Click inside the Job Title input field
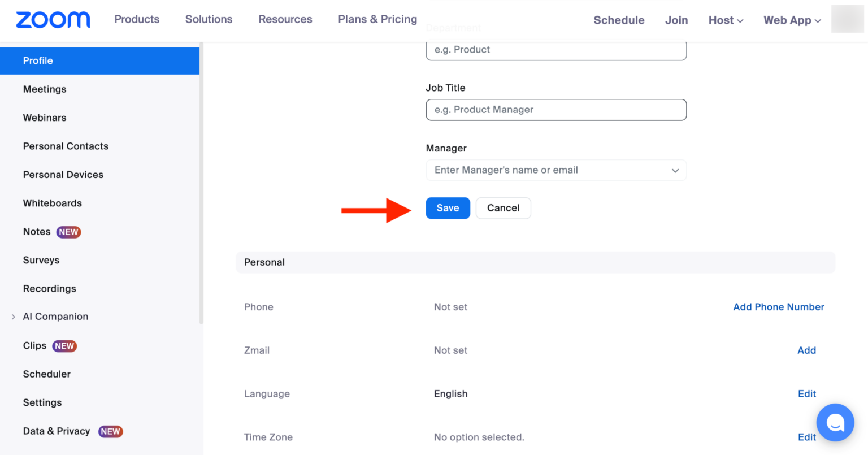Viewport: 868px width, 455px height. coord(555,110)
